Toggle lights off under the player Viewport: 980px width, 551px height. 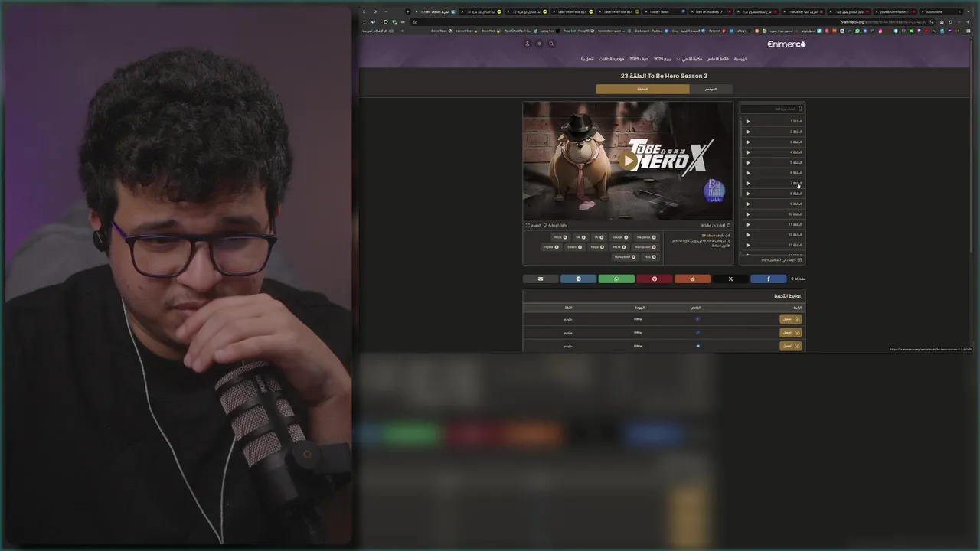point(555,225)
